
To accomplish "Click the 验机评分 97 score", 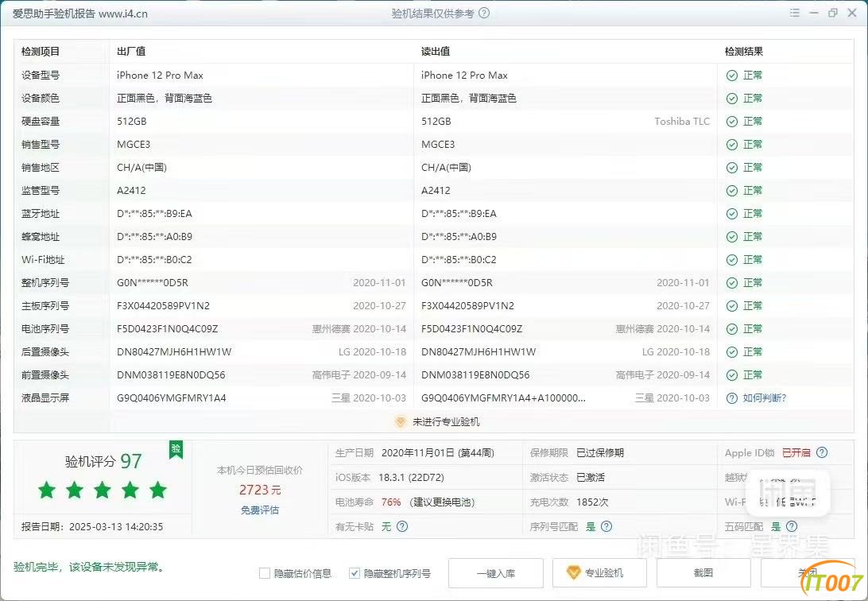I will coord(103,461).
